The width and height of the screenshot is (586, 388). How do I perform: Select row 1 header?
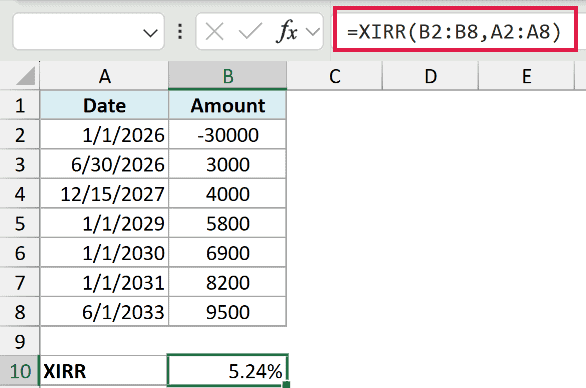coord(19,105)
